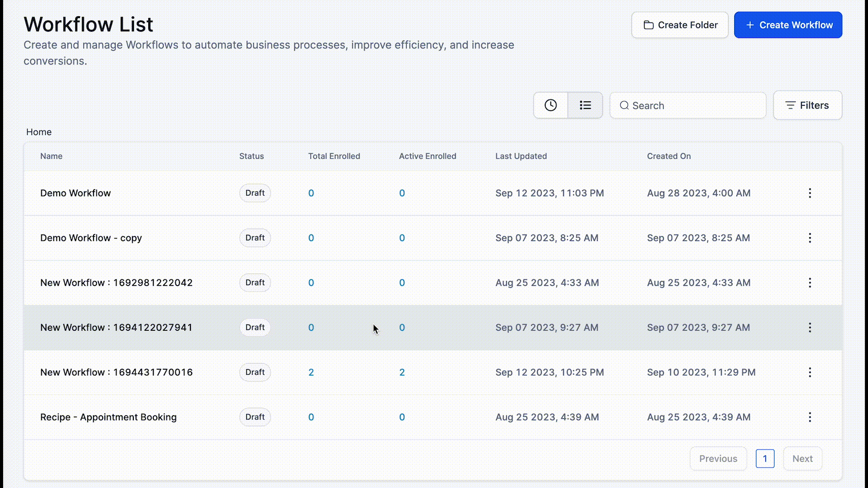
Task: Sort by the Last Updated column header
Action: pyautogui.click(x=521, y=156)
